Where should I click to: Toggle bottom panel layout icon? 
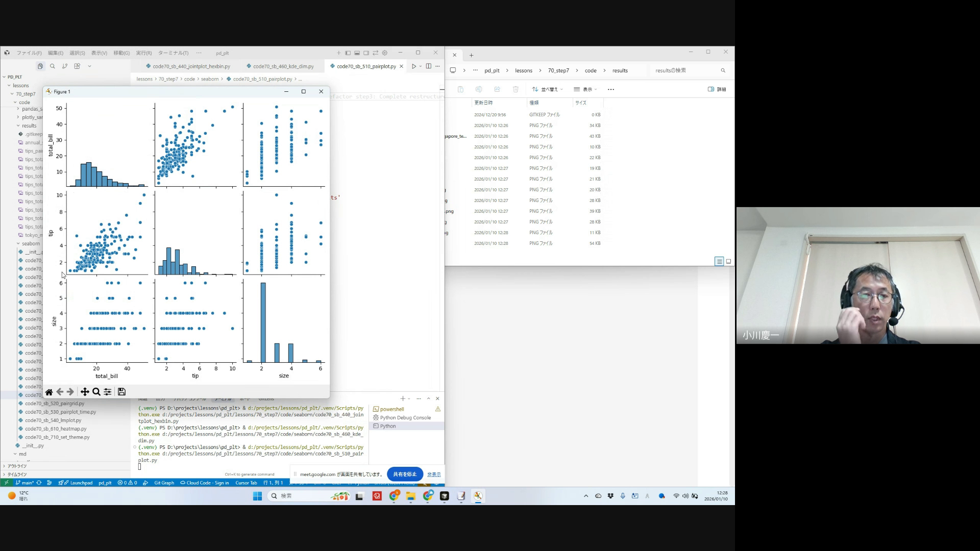click(357, 53)
